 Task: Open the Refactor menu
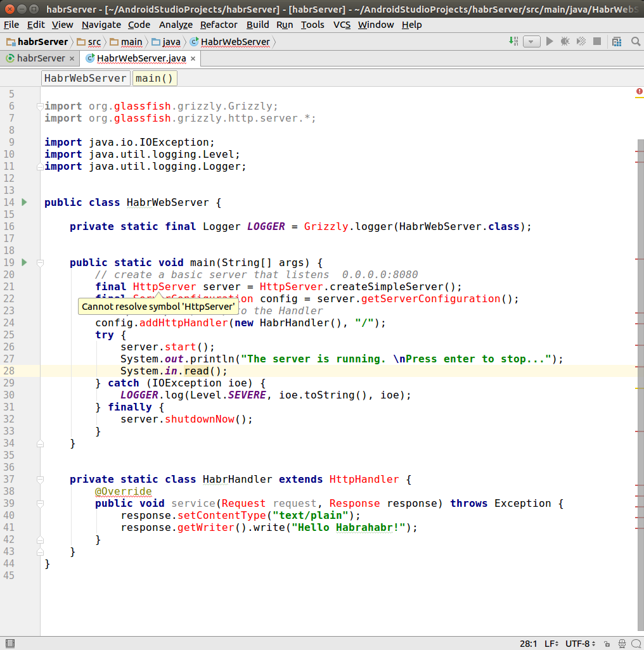[219, 25]
